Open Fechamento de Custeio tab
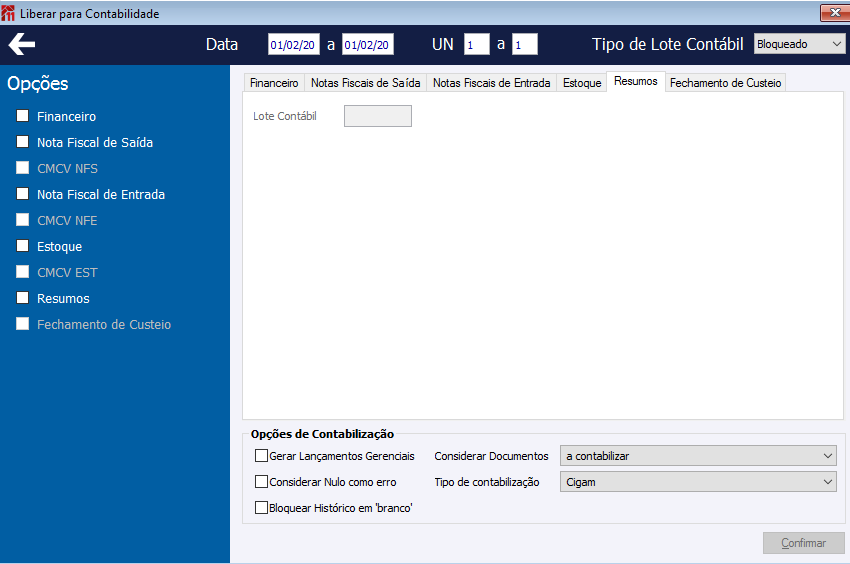 click(x=725, y=83)
